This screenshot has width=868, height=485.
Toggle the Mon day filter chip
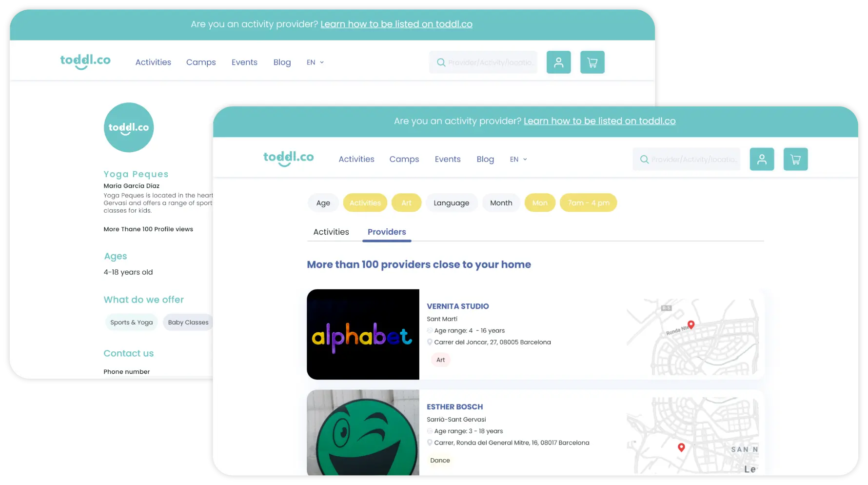540,203
